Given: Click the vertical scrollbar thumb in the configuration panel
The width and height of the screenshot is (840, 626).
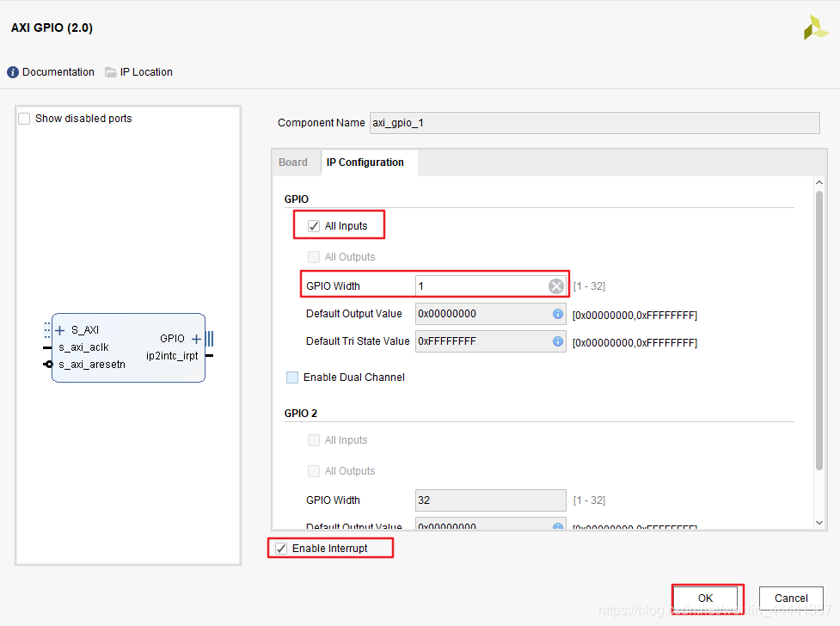Looking at the screenshot, I should point(819,330).
